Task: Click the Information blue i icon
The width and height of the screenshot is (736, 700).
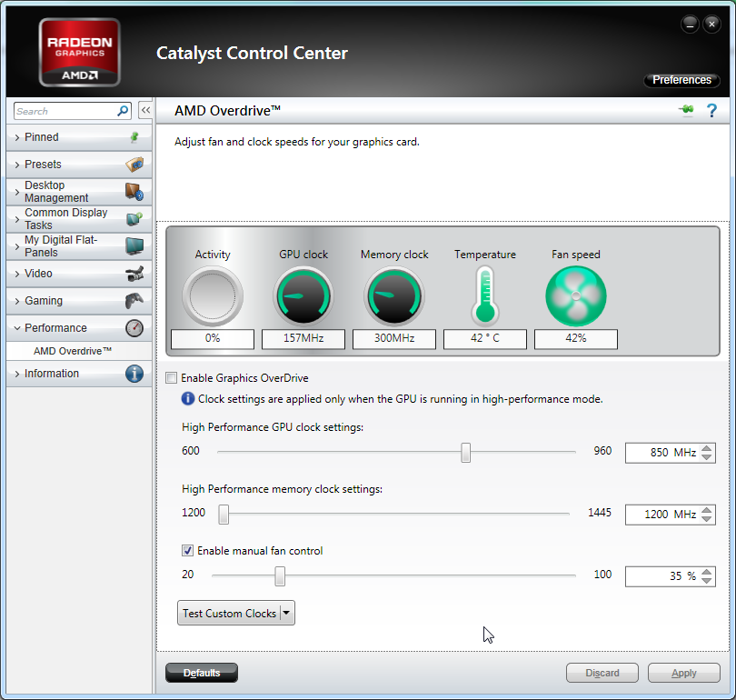Action: [134, 374]
